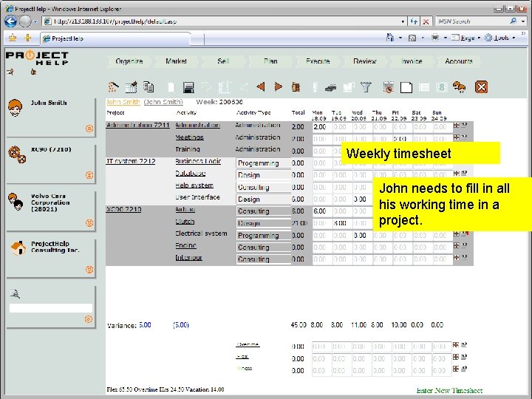Click the orange John Smith link
This screenshot has height=399, width=532.
click(123, 102)
